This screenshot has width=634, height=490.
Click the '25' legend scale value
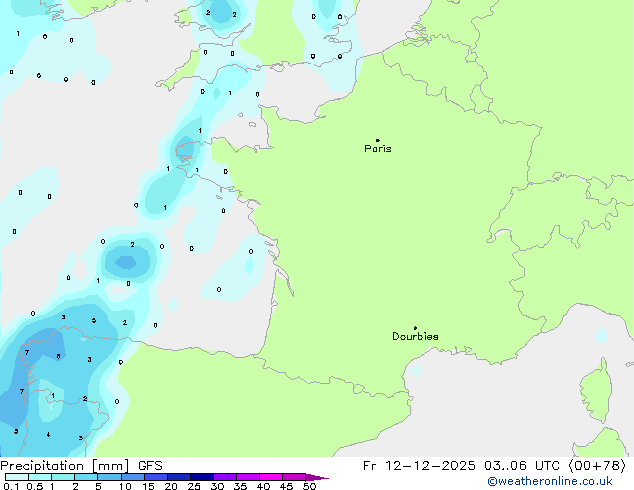tap(194, 486)
